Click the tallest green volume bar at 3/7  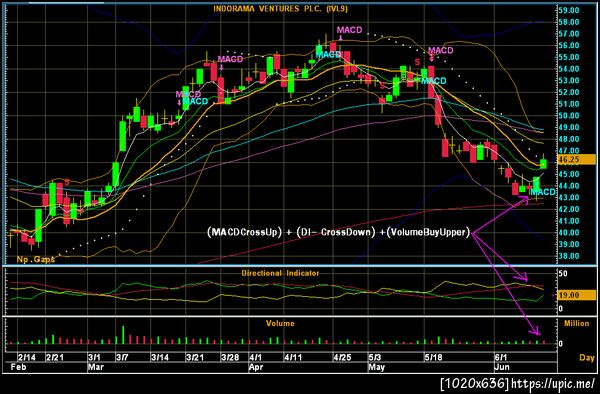tap(123, 335)
